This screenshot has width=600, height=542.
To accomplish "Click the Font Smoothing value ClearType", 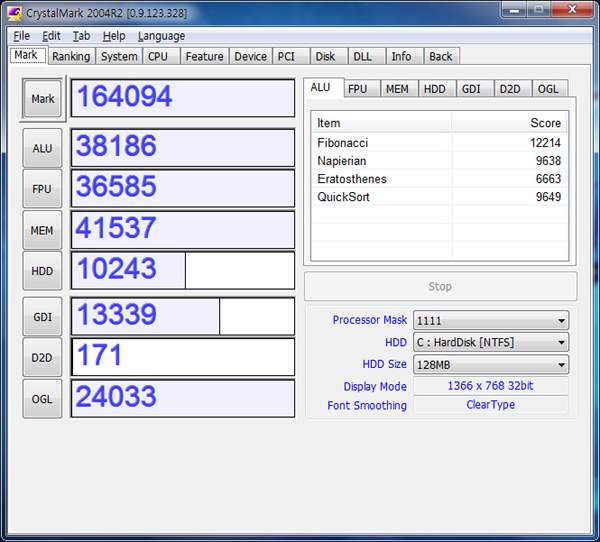I will pyautogui.click(x=491, y=405).
